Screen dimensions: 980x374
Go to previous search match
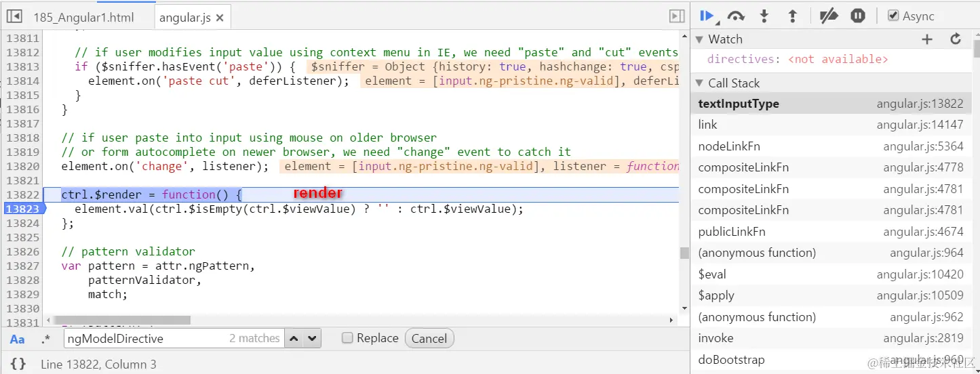coord(293,338)
